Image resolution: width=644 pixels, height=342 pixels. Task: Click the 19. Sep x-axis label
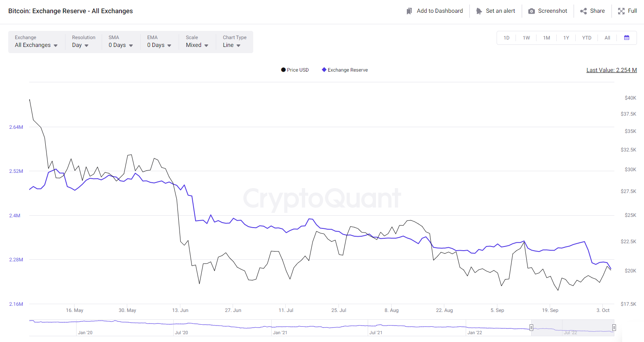(x=550, y=310)
